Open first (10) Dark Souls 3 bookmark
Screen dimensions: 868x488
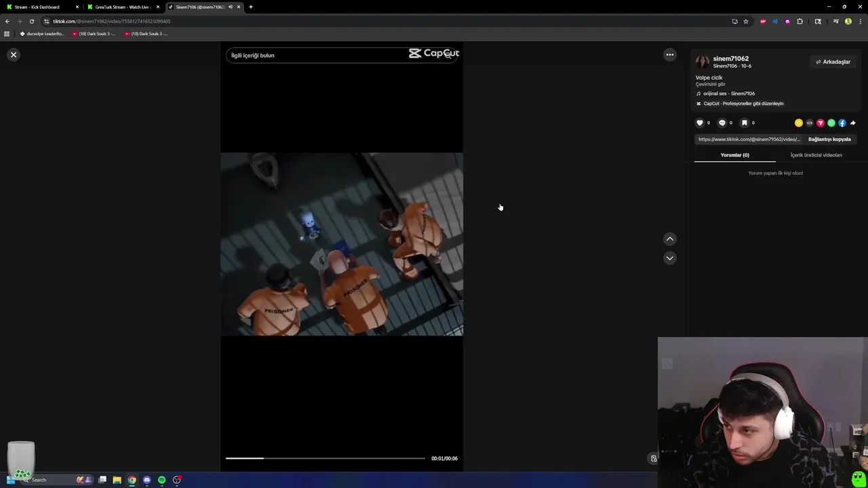pyautogui.click(x=94, y=33)
